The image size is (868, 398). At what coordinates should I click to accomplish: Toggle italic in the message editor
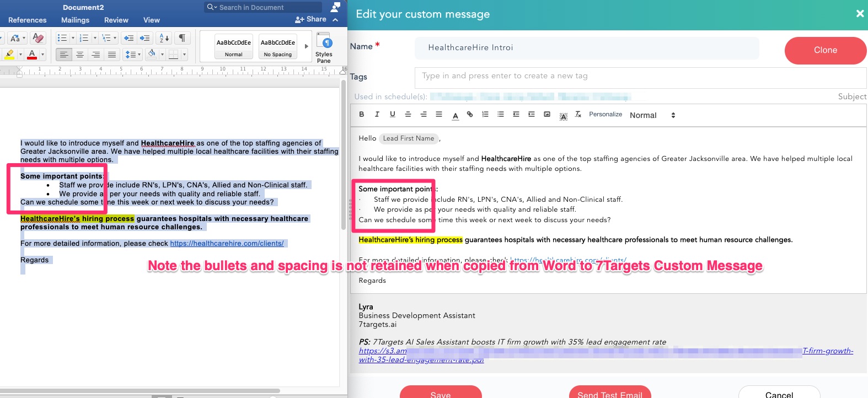377,115
